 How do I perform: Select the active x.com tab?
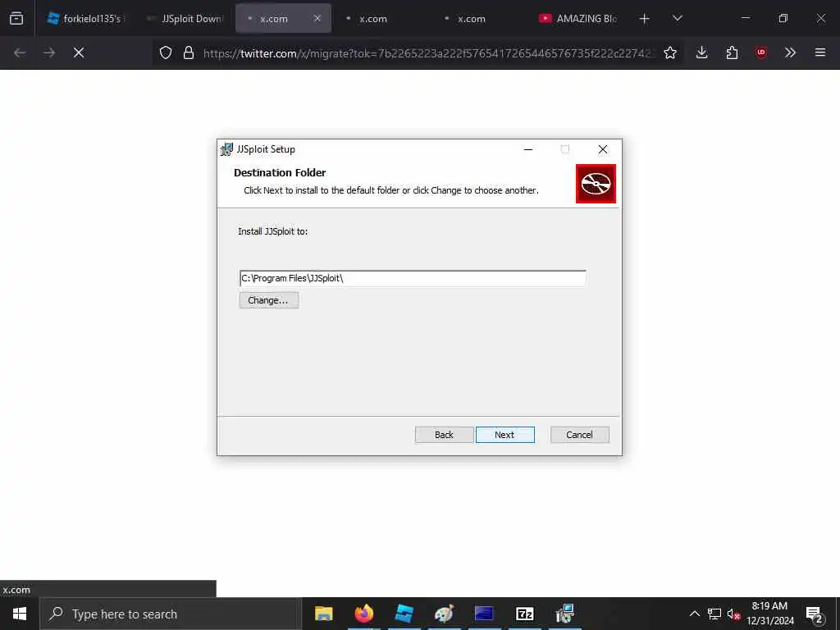pos(274,19)
